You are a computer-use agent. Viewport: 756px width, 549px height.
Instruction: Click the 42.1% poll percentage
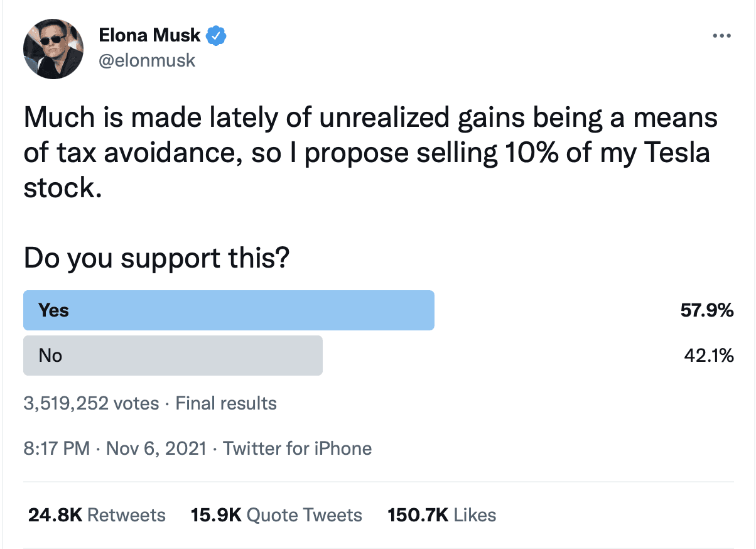pyautogui.click(x=708, y=356)
